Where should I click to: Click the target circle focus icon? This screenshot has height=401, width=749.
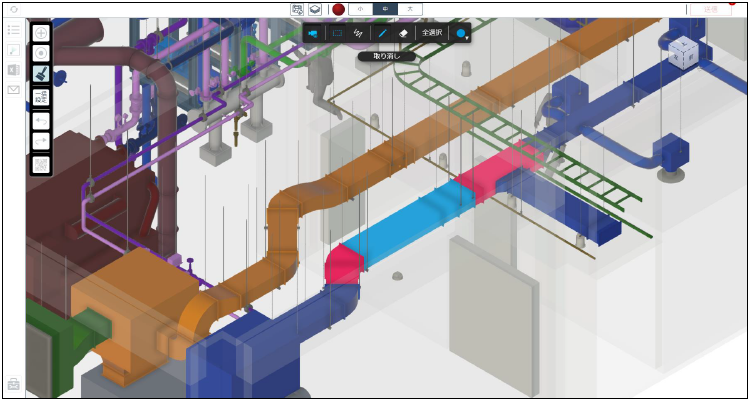tap(41, 53)
